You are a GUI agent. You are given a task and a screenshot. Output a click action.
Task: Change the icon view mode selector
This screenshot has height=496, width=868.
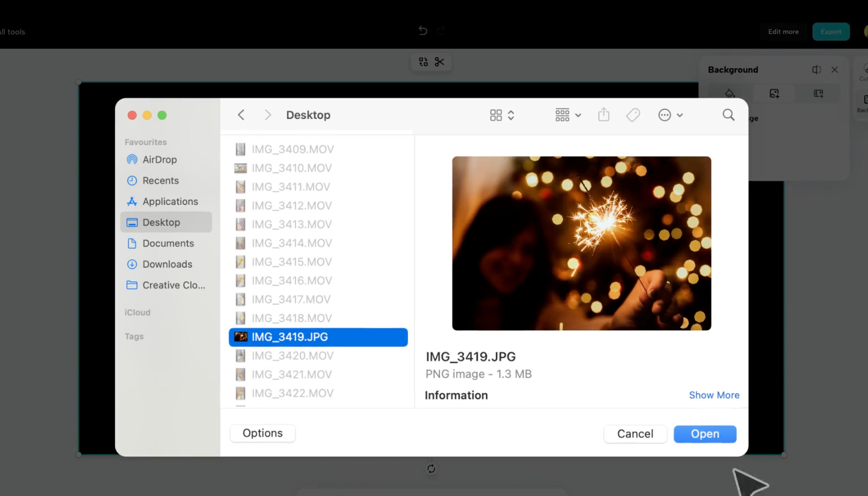(x=502, y=115)
